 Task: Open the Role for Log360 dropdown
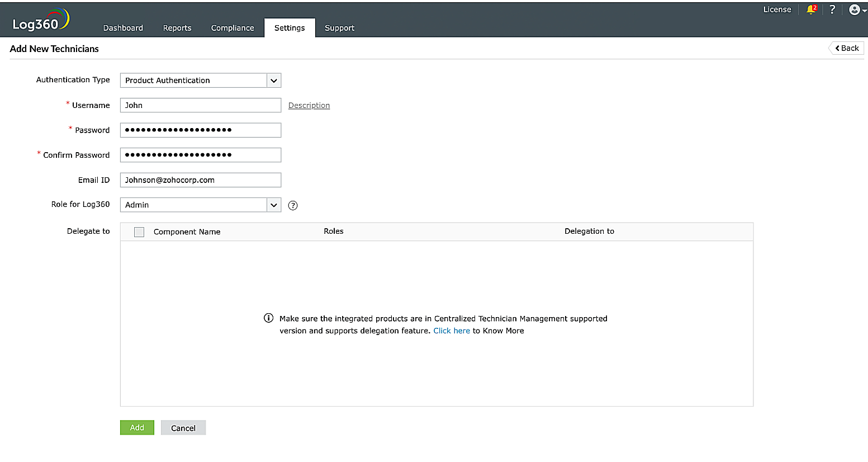[x=273, y=205]
